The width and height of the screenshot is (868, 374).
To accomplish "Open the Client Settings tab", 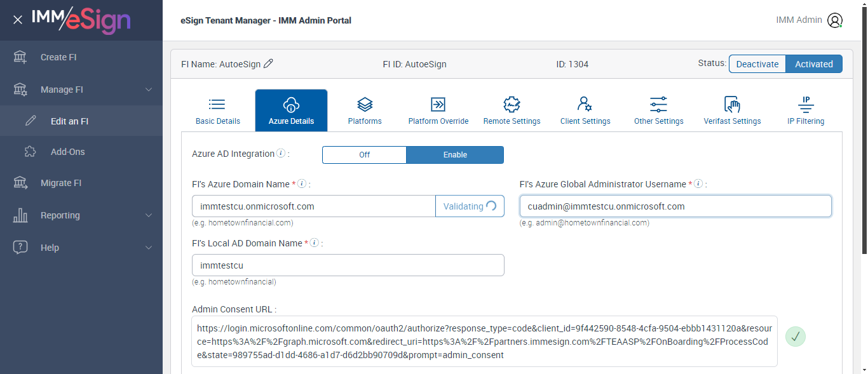I will pyautogui.click(x=585, y=110).
